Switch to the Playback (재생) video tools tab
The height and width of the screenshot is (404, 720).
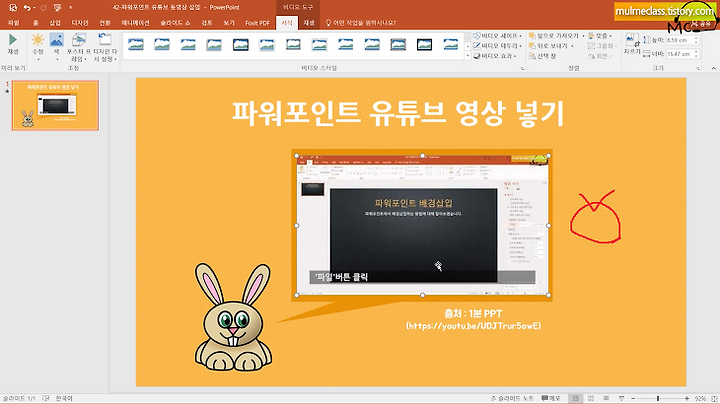pos(309,23)
